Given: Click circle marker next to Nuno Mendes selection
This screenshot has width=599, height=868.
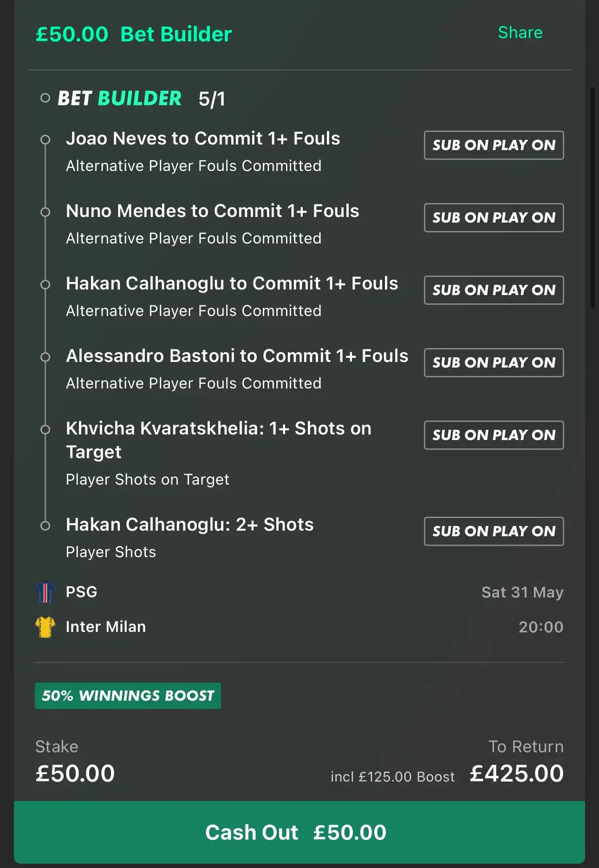Looking at the screenshot, I should pyautogui.click(x=45, y=212).
